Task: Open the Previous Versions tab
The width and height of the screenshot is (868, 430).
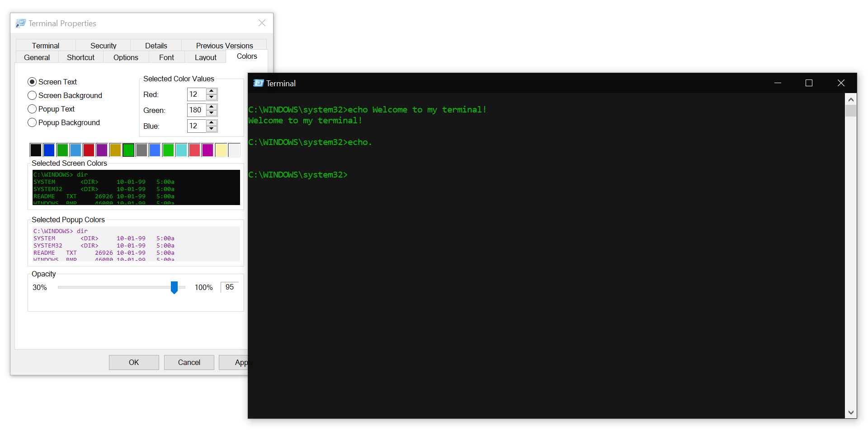Action: tap(224, 45)
